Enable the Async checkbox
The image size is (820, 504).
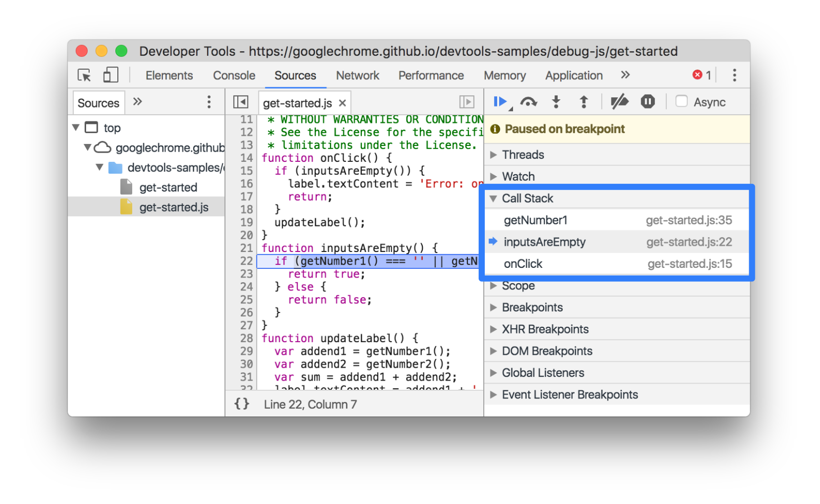tap(682, 101)
